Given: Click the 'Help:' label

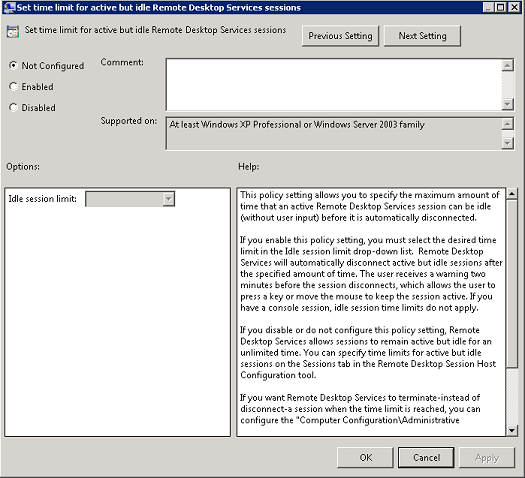Looking at the screenshot, I should [x=248, y=166].
